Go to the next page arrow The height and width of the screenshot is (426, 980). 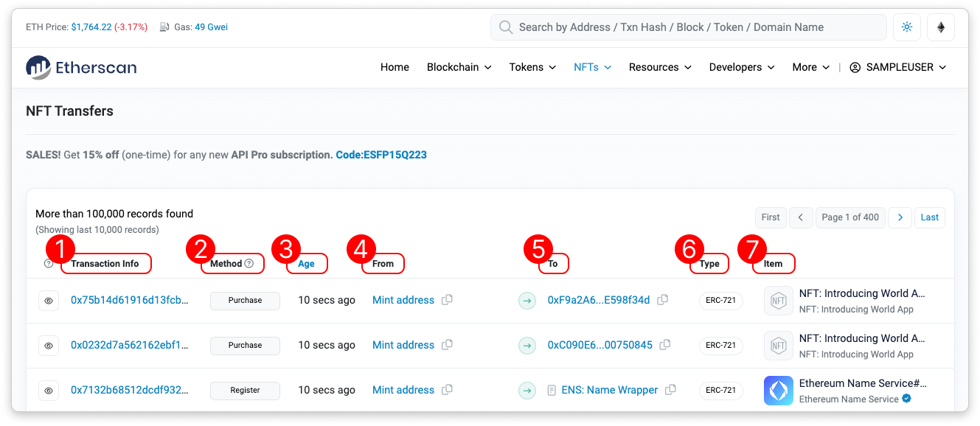coord(900,217)
